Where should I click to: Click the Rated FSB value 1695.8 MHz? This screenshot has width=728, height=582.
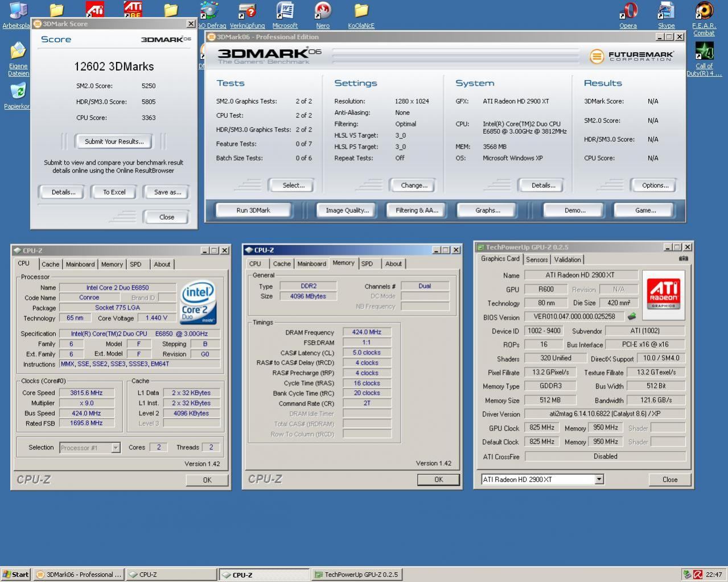pos(86,423)
